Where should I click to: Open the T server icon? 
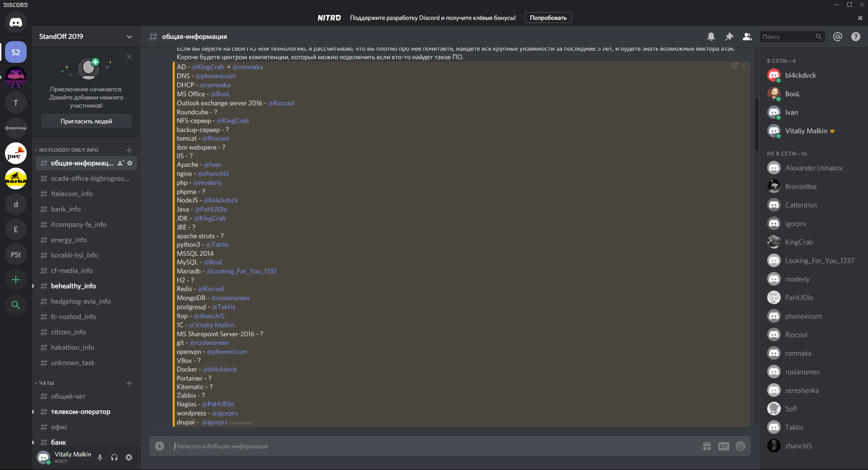pyautogui.click(x=16, y=103)
